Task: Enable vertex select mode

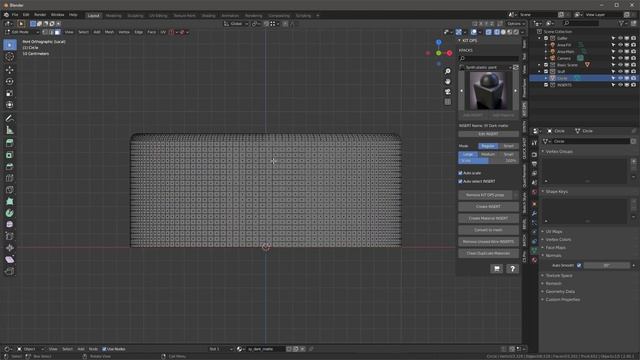Action: tap(45, 32)
